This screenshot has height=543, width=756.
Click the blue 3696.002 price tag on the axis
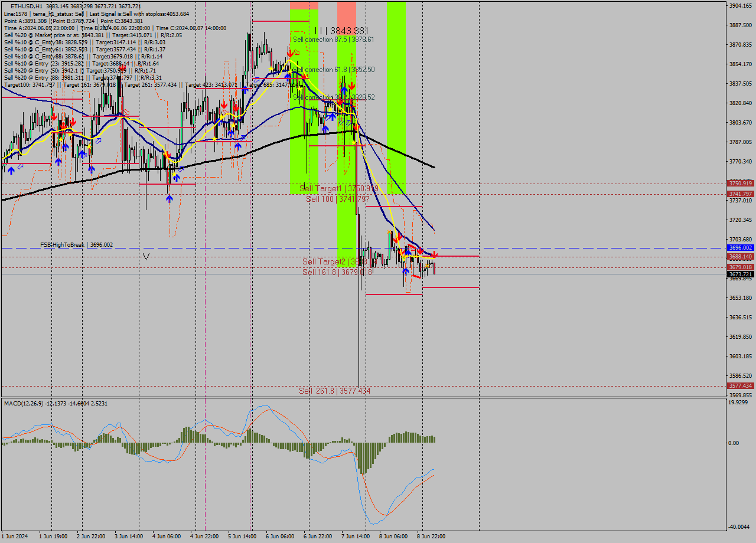pyautogui.click(x=740, y=248)
